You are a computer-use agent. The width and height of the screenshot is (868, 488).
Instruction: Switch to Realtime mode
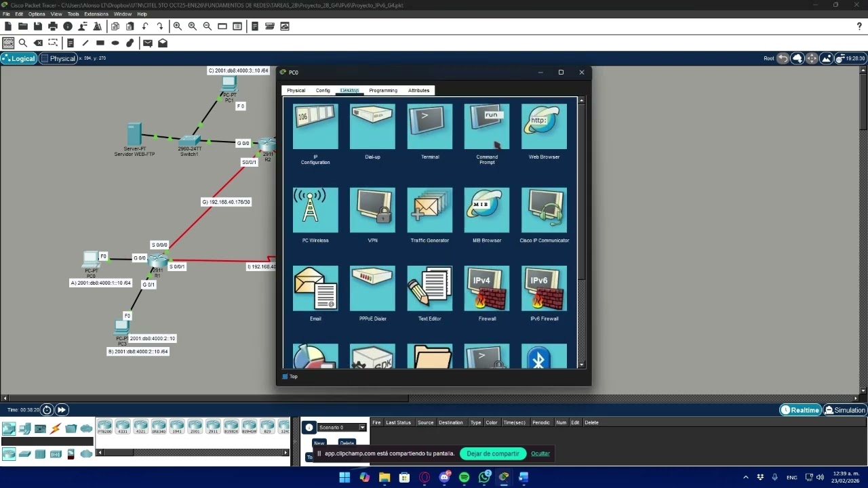(x=800, y=410)
